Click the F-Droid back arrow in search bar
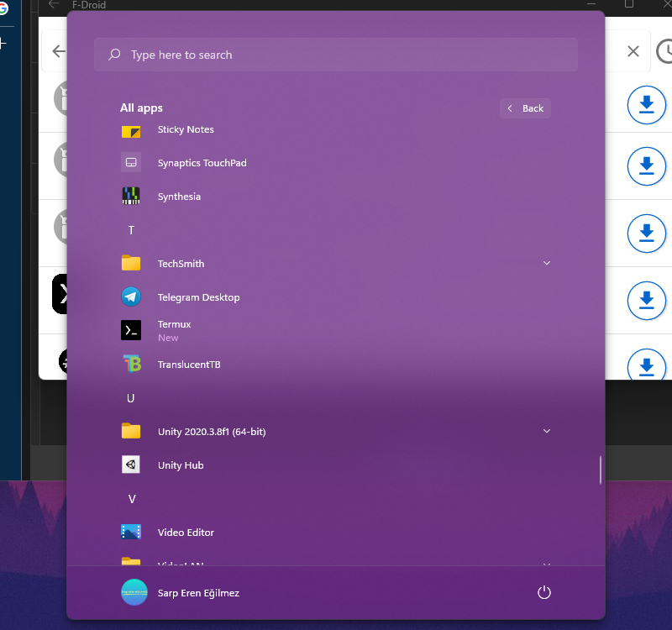The image size is (672, 630). coord(59,51)
